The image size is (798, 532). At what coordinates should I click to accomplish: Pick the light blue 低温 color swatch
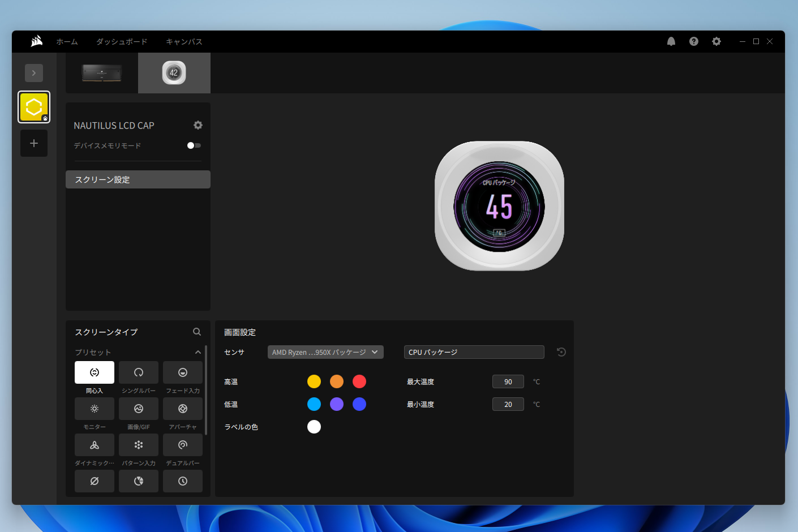(314, 404)
